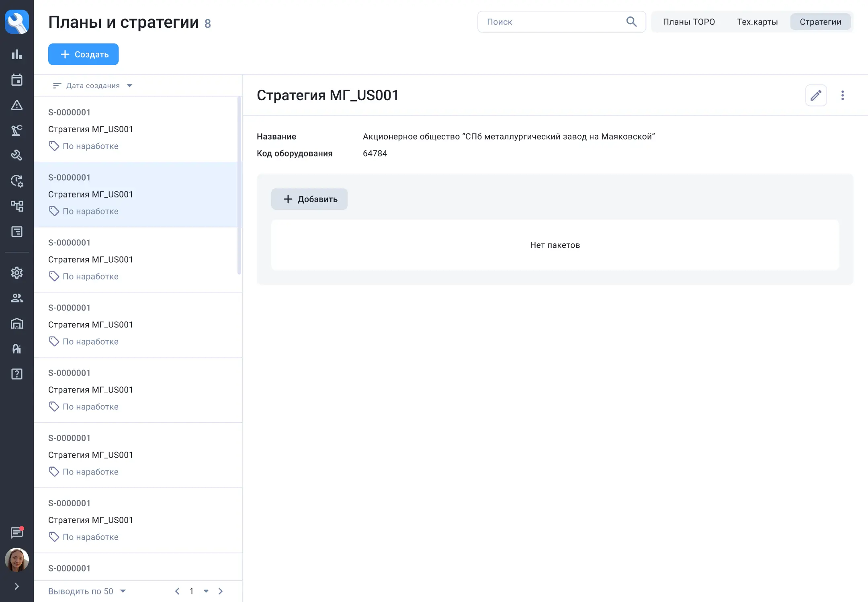Image resolution: width=868 pixels, height=602 pixels.
Task: Open the analytics bar chart sidebar icon
Action: (16, 54)
